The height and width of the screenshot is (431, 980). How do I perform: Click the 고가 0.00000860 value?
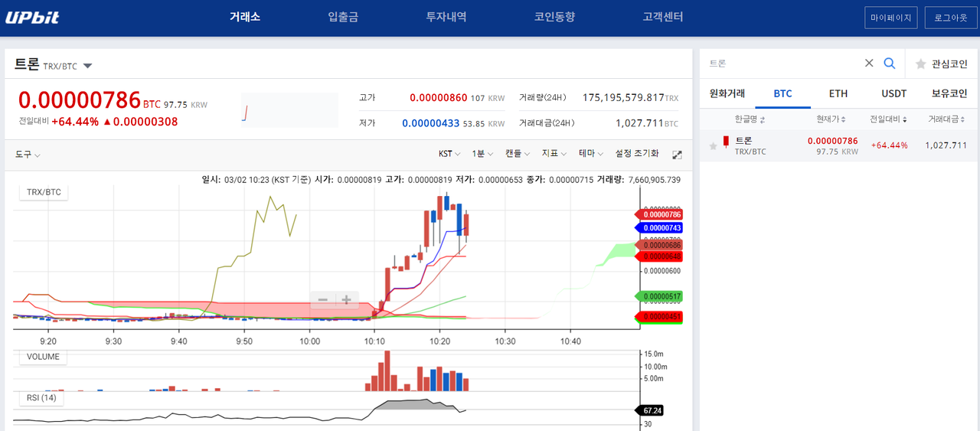click(438, 98)
